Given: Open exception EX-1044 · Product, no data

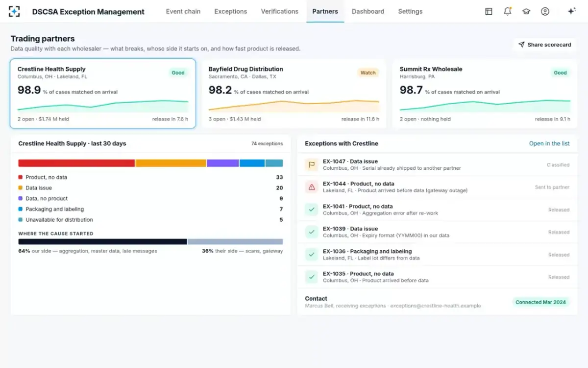Looking at the screenshot, I should 438,187.
